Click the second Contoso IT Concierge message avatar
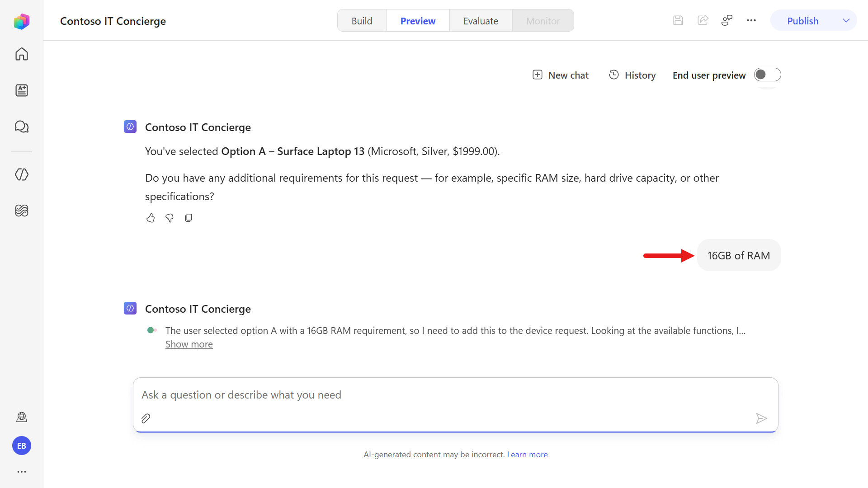This screenshot has height=488, width=868. (x=130, y=308)
